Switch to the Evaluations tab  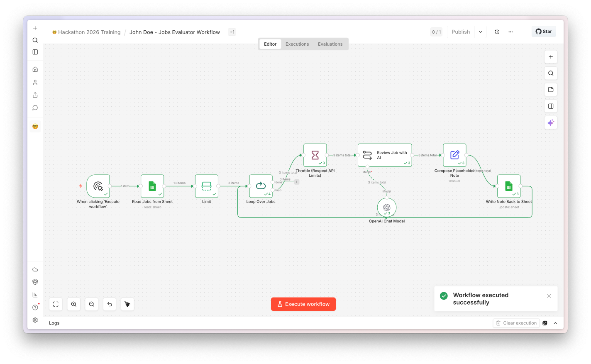point(330,44)
